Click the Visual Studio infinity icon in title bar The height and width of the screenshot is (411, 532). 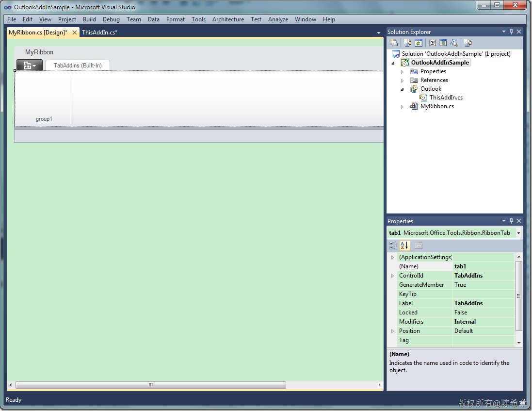[7, 7]
